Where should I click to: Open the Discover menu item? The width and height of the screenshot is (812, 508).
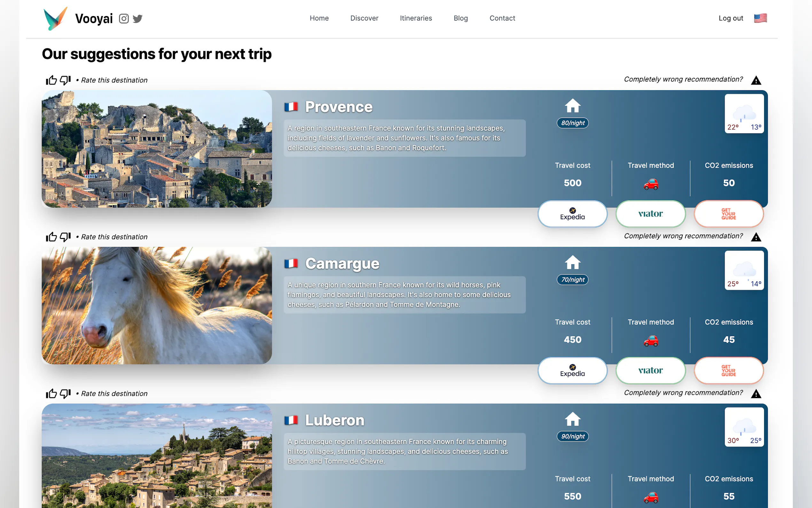[364, 18]
